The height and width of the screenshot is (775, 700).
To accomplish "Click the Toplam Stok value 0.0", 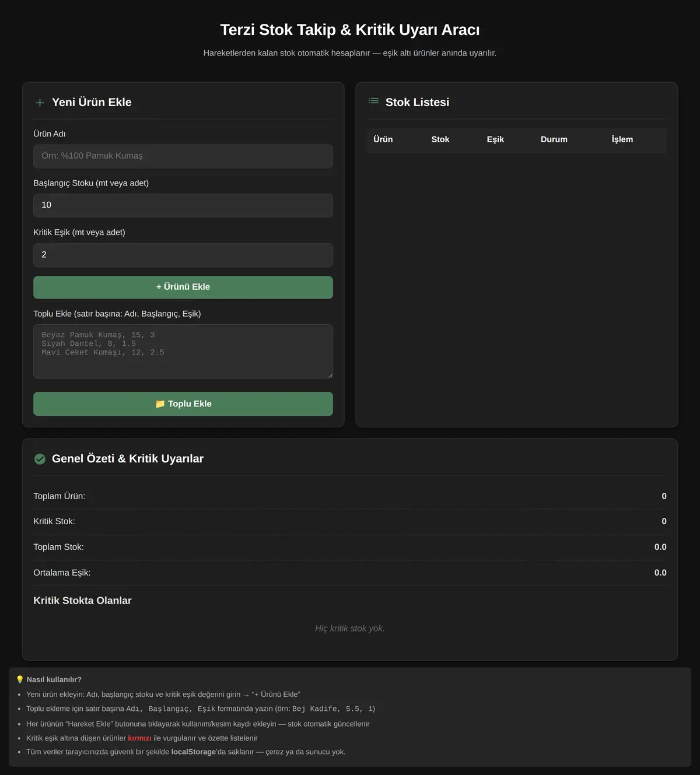I will (x=660, y=547).
